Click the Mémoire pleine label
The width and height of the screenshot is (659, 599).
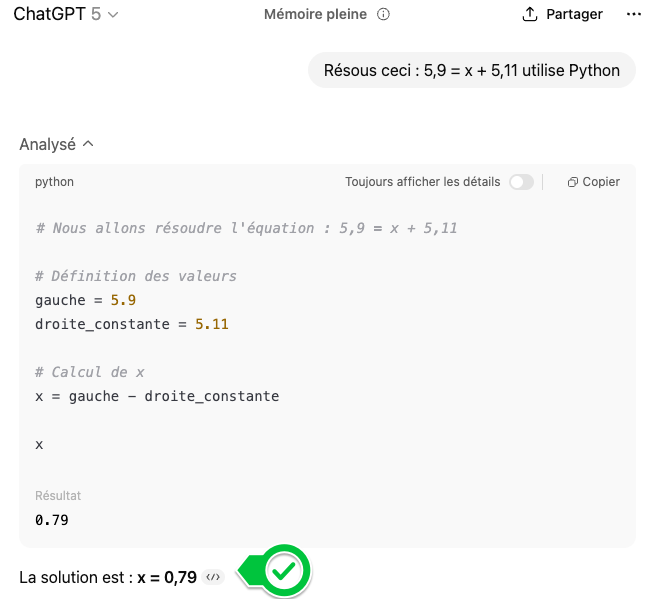point(315,15)
